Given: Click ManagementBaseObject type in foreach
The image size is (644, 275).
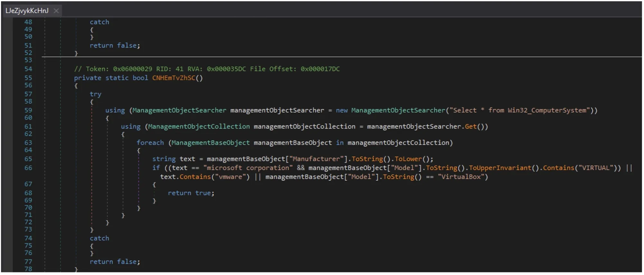Looking at the screenshot, I should [x=211, y=143].
